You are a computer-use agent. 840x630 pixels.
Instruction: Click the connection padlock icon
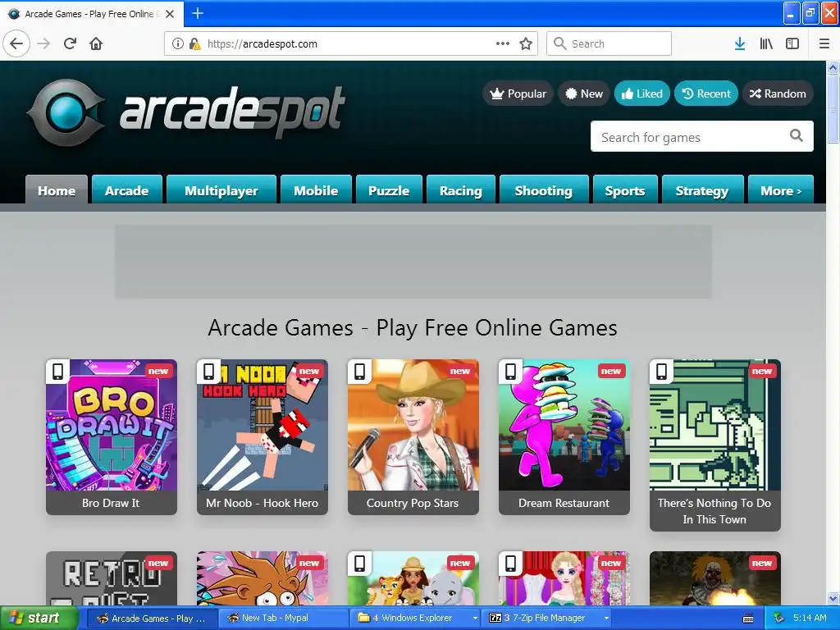coord(195,44)
